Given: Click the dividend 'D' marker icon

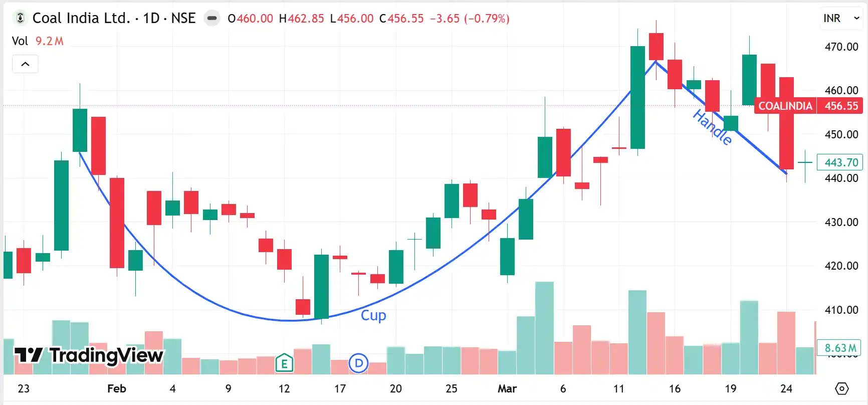Looking at the screenshot, I should (x=359, y=363).
